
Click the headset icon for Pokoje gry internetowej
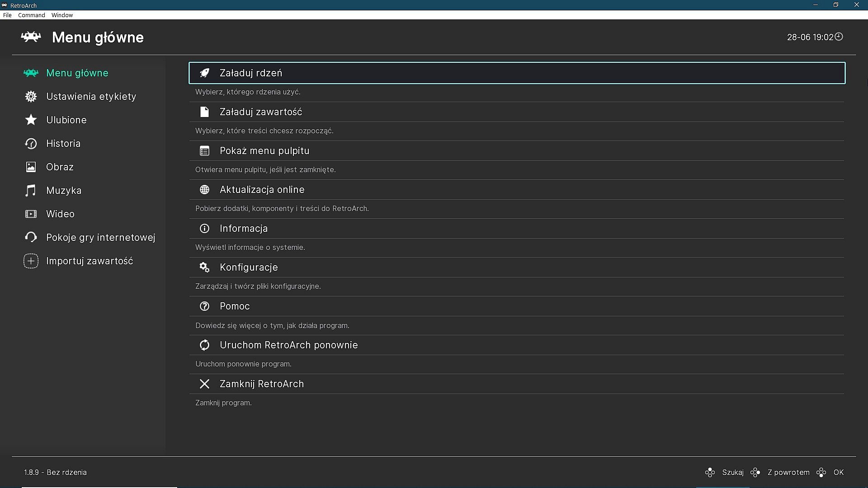tap(31, 237)
